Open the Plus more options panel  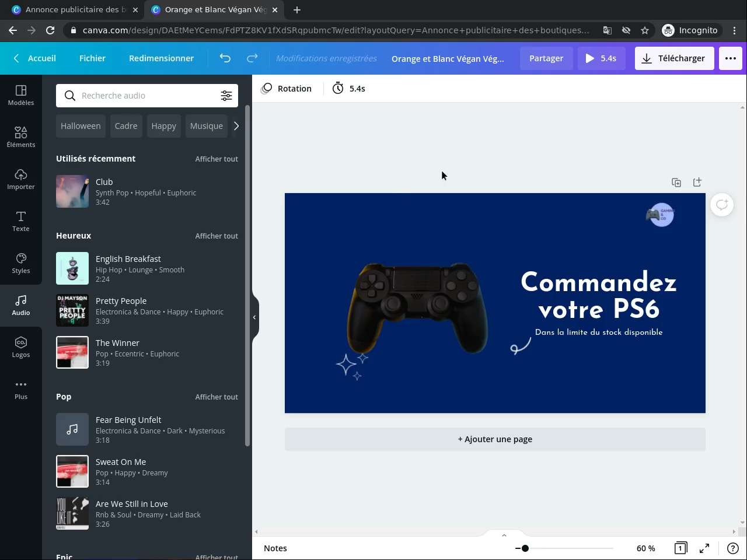21,390
